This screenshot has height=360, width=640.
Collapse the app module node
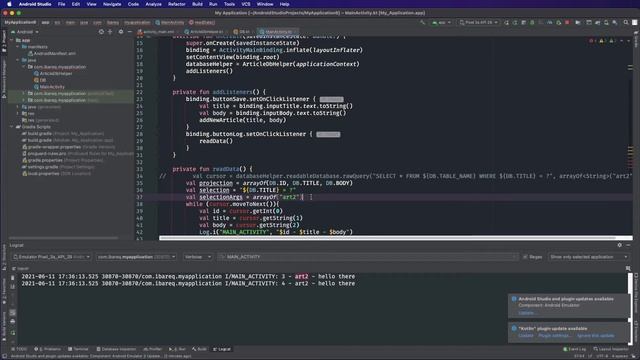12,40
